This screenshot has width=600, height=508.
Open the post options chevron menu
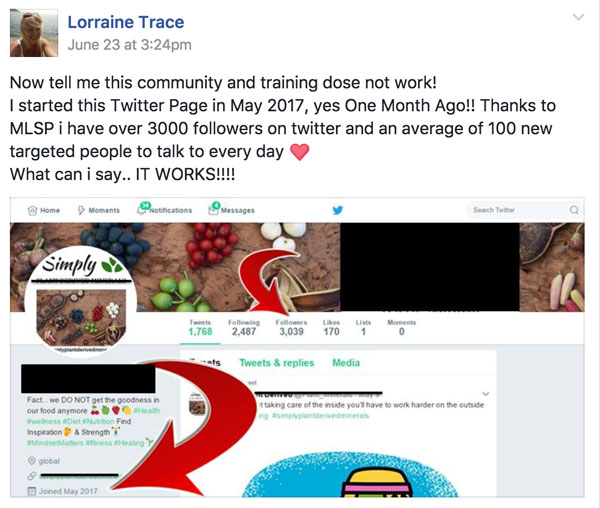pos(578,17)
